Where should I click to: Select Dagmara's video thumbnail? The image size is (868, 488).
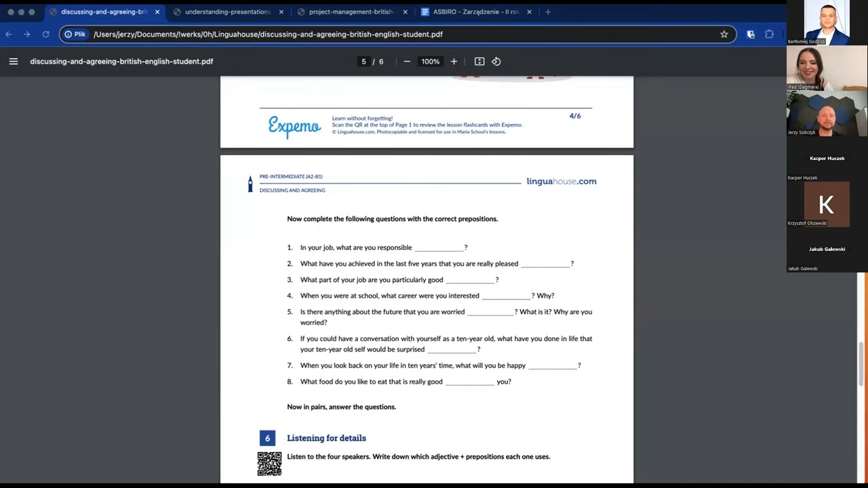827,68
